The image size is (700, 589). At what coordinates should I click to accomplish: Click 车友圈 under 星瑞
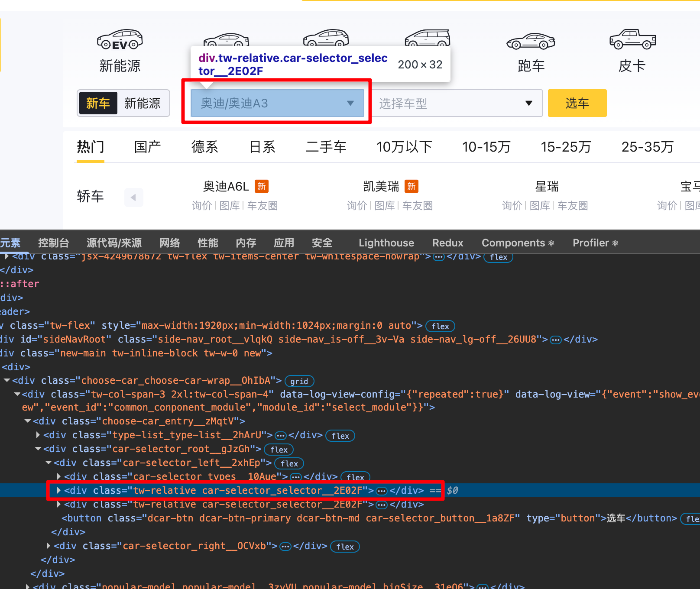tap(573, 206)
